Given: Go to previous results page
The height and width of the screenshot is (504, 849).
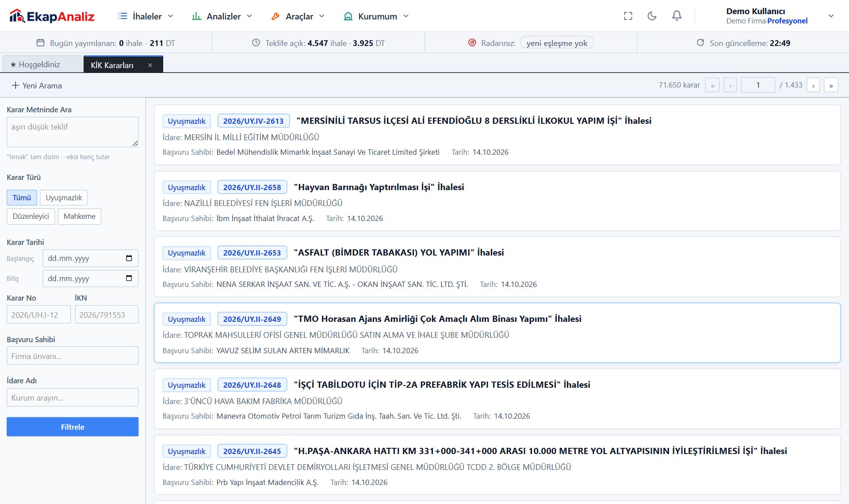Looking at the screenshot, I should [x=730, y=85].
